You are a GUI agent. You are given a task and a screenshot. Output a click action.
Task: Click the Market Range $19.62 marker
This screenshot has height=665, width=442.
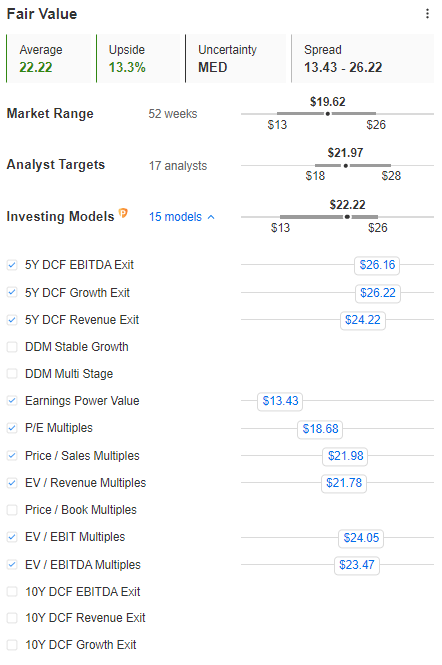(327, 114)
